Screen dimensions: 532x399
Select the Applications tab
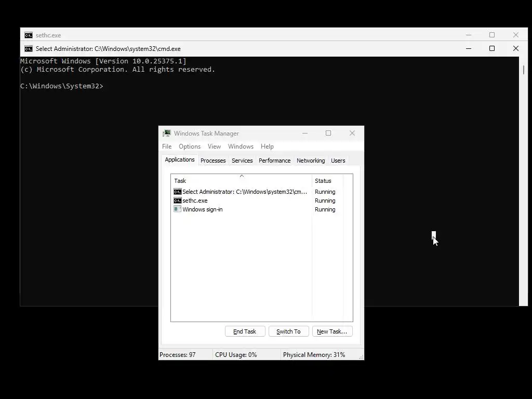(x=179, y=159)
